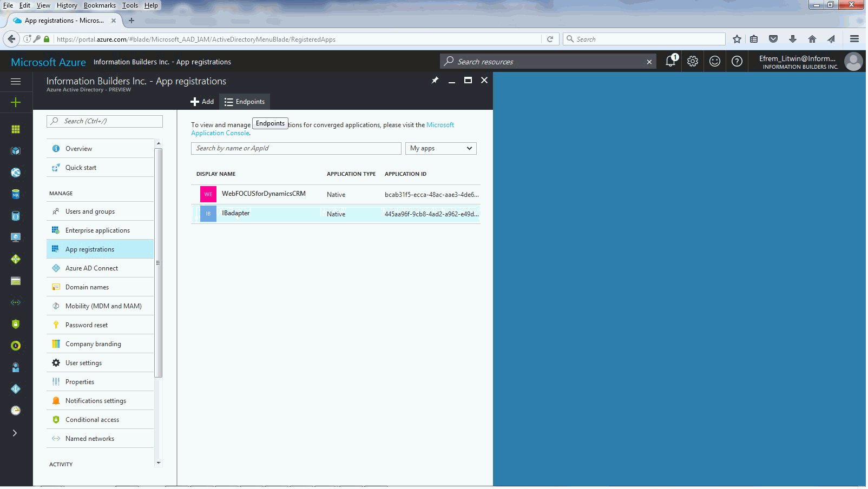The width and height of the screenshot is (868, 489).
Task: Open Azure notifications bell
Action: pyautogui.click(x=671, y=61)
